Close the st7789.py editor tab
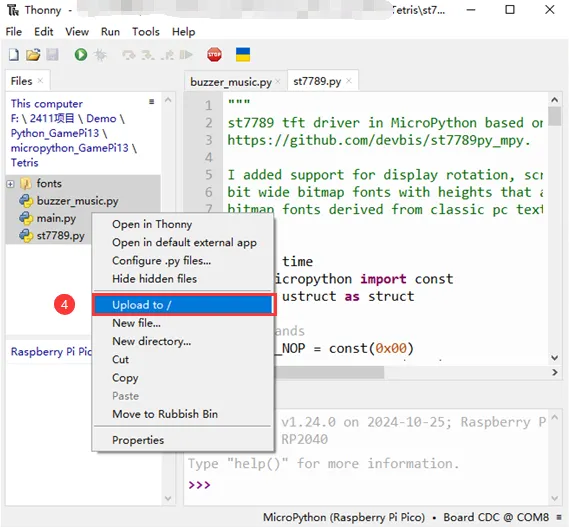The image size is (569, 527). [x=349, y=81]
